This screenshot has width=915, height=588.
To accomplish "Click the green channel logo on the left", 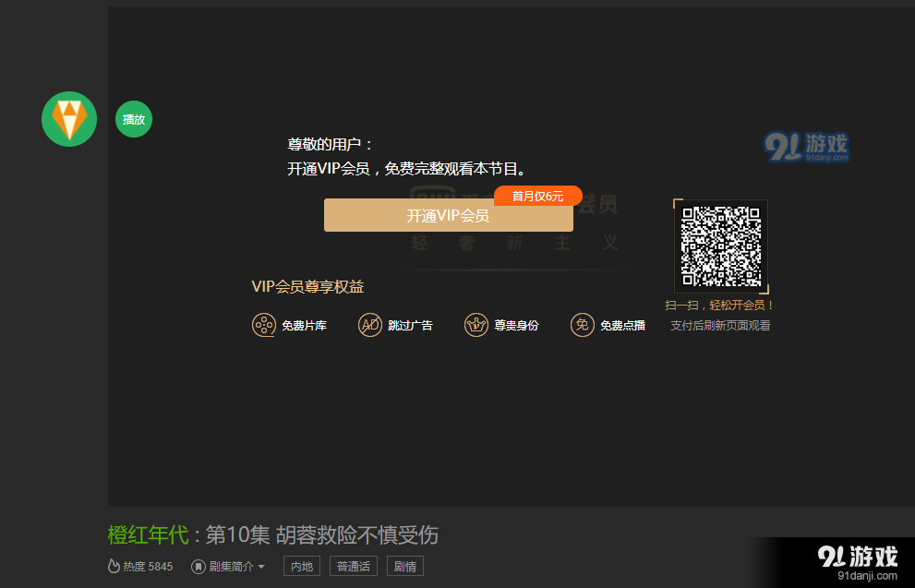I will coord(68,119).
